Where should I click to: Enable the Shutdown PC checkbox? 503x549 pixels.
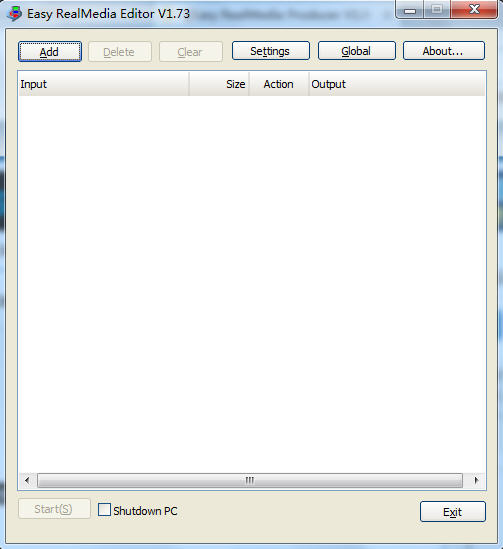pos(104,510)
